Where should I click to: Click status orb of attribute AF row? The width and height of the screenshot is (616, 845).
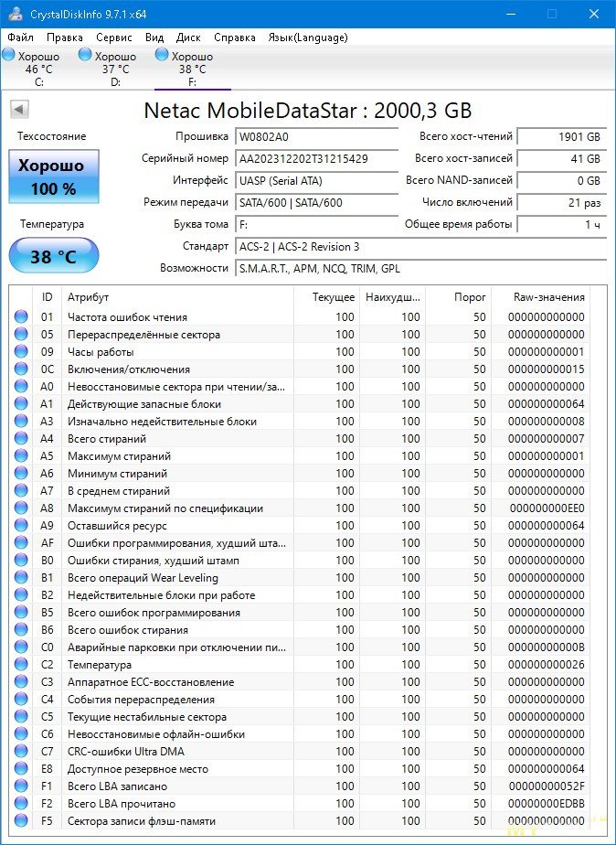tap(21, 542)
